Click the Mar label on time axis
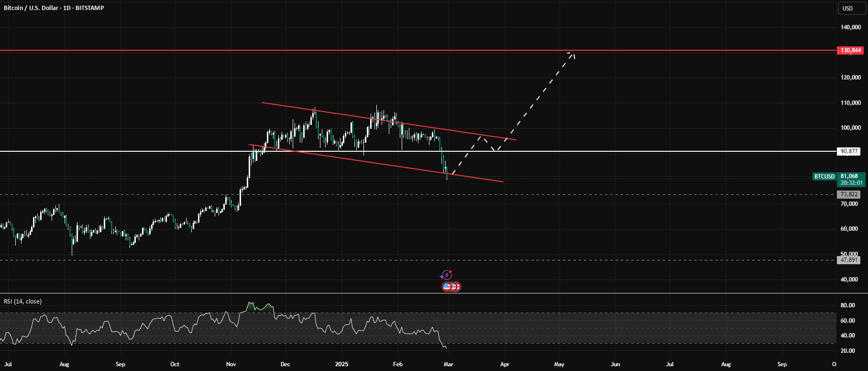Image resolution: width=868 pixels, height=371 pixels. 448,364
